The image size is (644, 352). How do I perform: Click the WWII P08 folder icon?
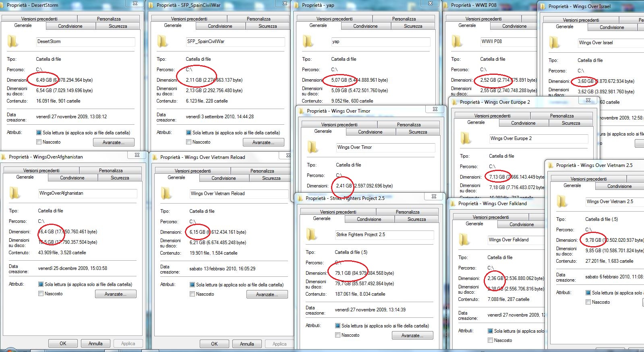[457, 41]
